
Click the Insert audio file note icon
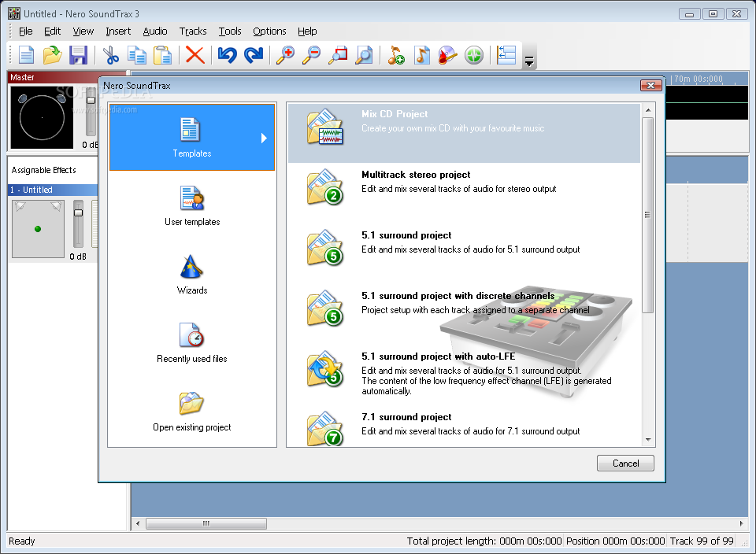pos(396,55)
